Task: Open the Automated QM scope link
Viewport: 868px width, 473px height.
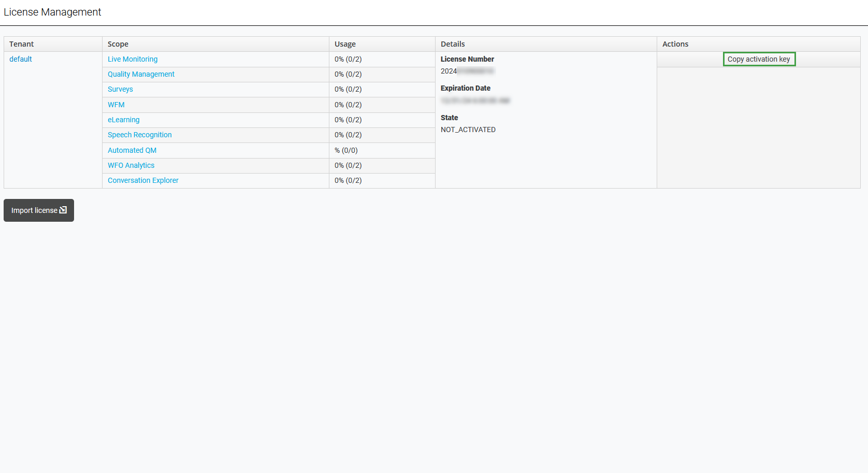Action: pos(132,150)
